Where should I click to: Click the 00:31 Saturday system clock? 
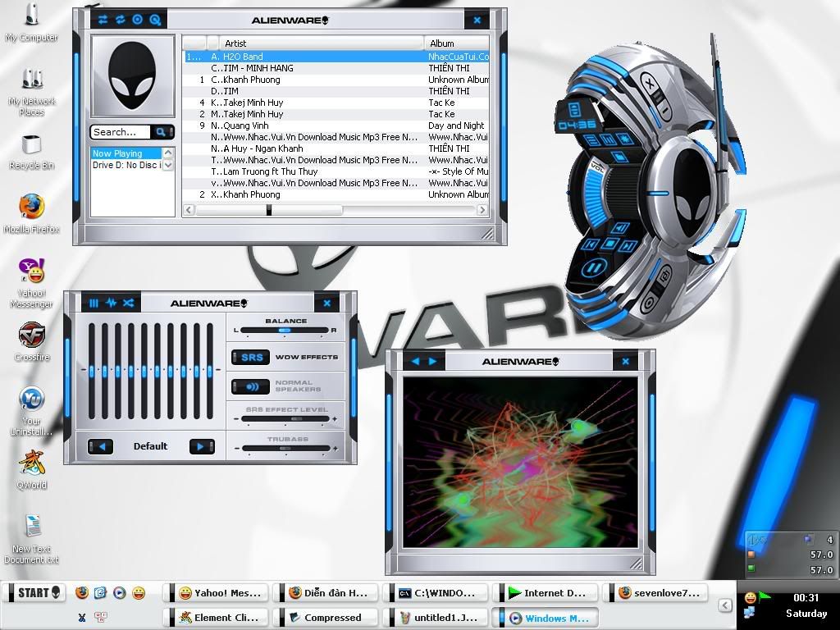[806, 605]
